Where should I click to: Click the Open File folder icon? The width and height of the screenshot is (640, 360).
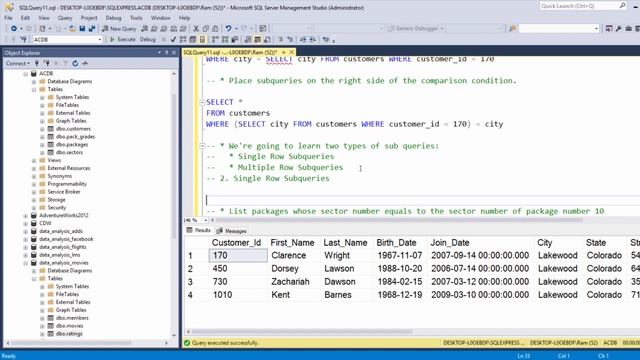coord(72,29)
